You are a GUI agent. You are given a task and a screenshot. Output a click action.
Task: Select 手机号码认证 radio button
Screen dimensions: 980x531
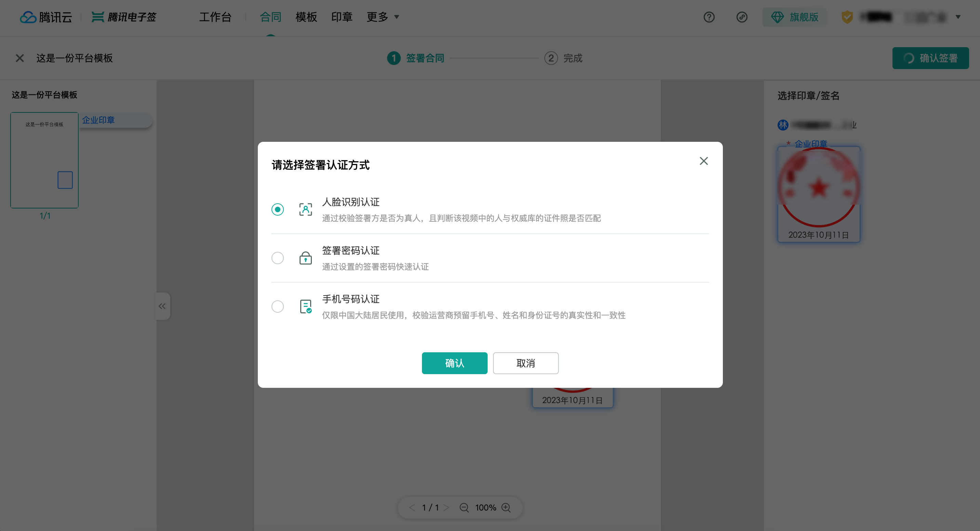coord(277,307)
